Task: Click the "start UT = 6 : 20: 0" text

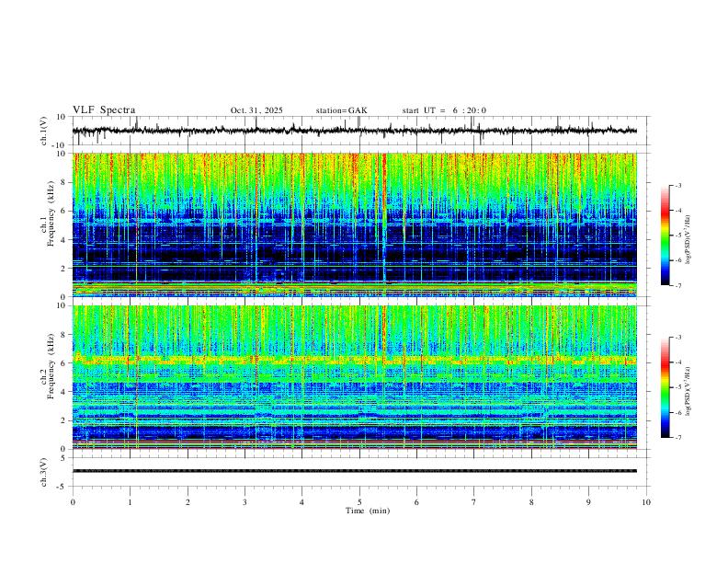Action: 444,110
